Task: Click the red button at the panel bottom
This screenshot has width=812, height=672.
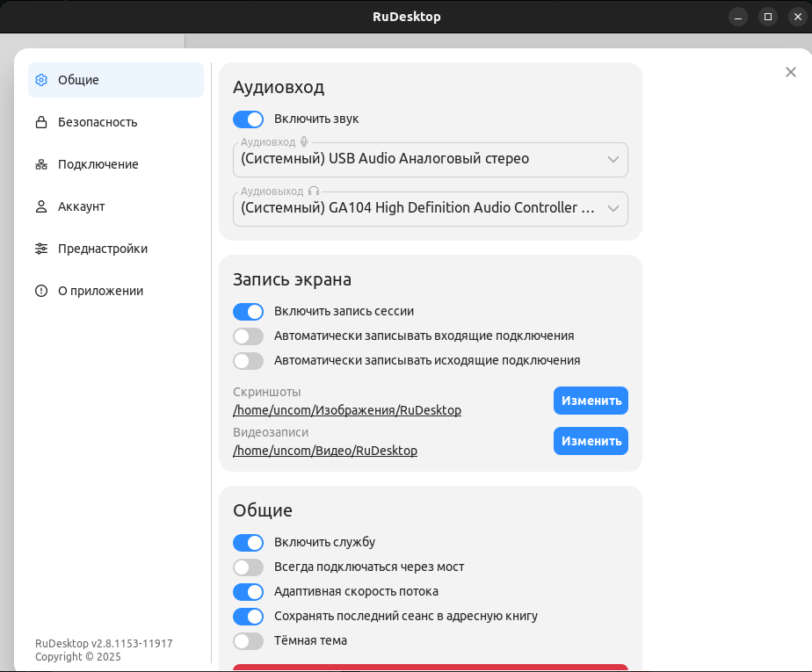Action: click(431, 668)
